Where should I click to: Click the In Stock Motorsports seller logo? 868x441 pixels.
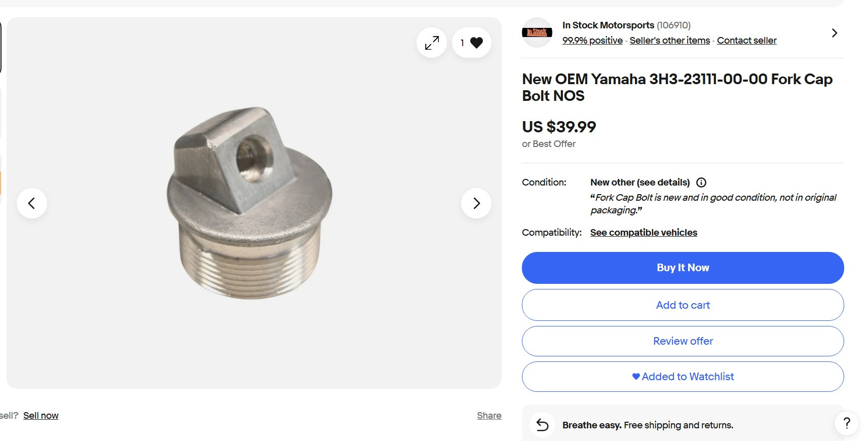click(x=537, y=32)
